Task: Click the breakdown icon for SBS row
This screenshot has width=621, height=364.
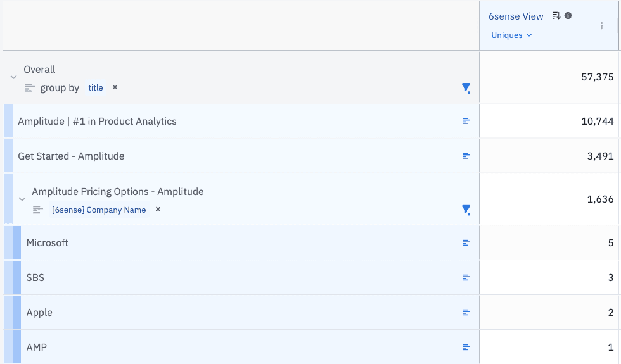Action: [x=466, y=277]
